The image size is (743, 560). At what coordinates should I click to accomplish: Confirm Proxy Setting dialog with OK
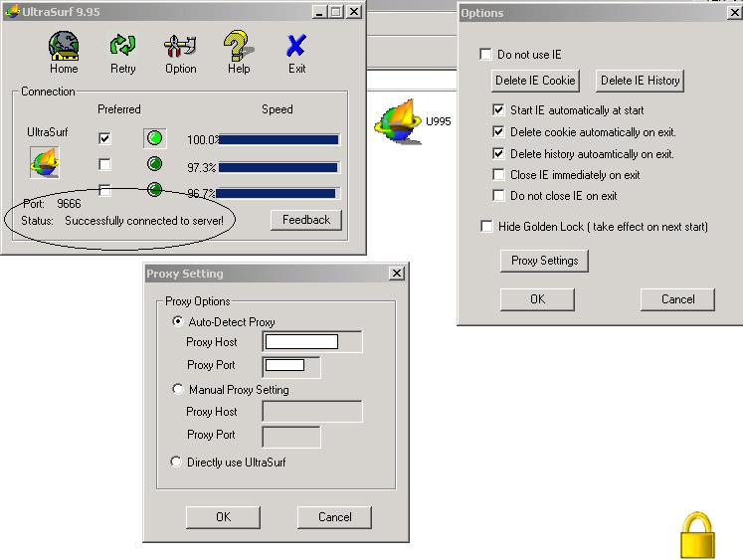223,517
